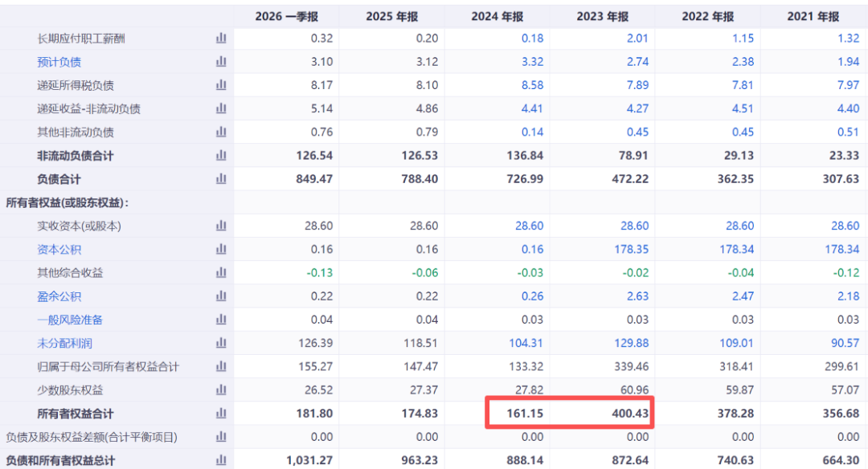Click 2024 年报 value 104.31 for 未分配利润
Image resolution: width=868 pixels, height=469 pixels.
[526, 343]
